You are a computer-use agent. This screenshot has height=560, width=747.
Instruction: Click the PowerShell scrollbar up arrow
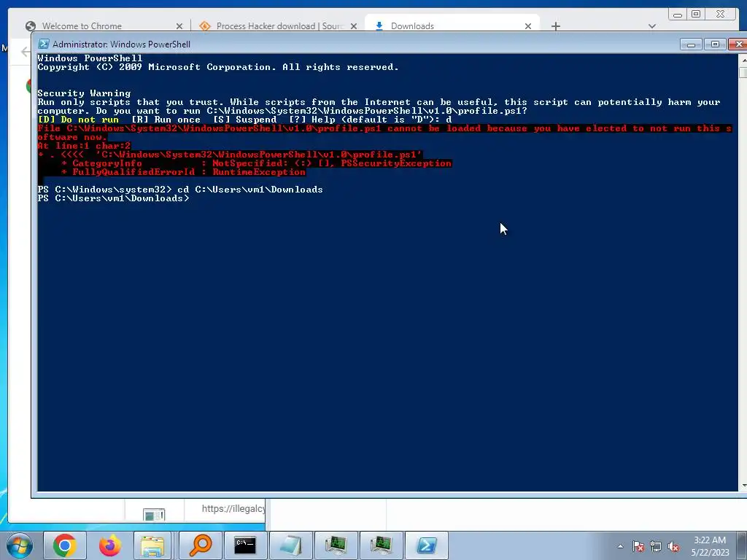point(743,60)
